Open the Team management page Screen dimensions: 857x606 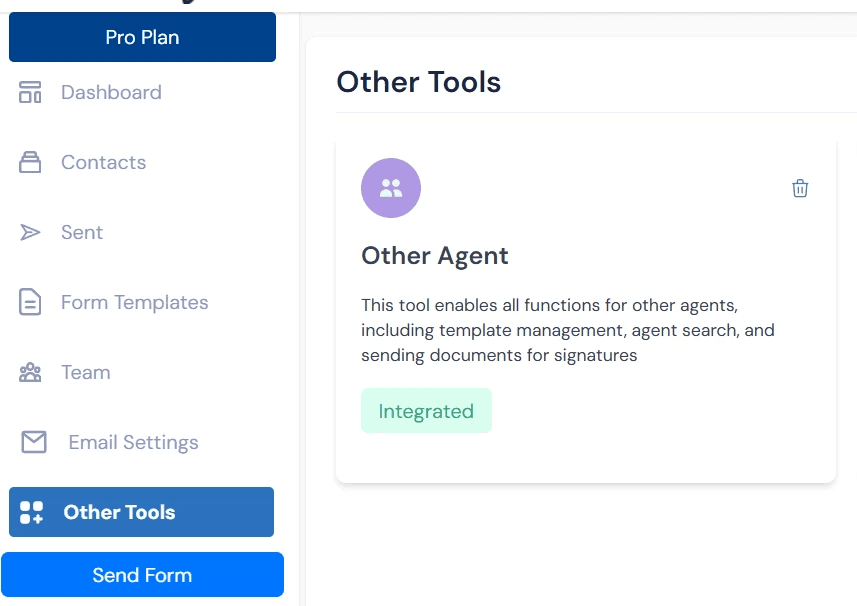(x=85, y=372)
